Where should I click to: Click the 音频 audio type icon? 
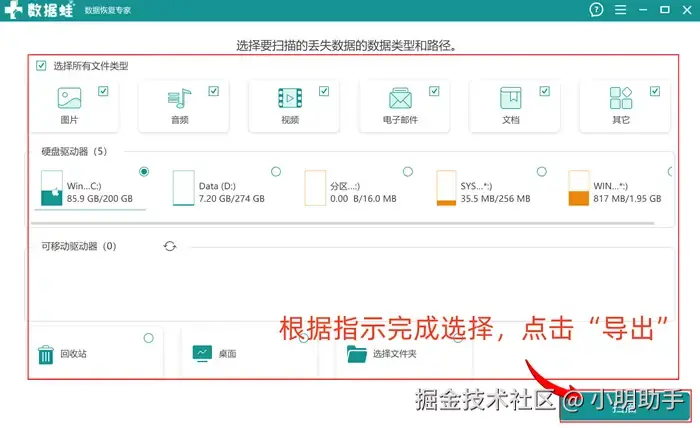coord(179,98)
